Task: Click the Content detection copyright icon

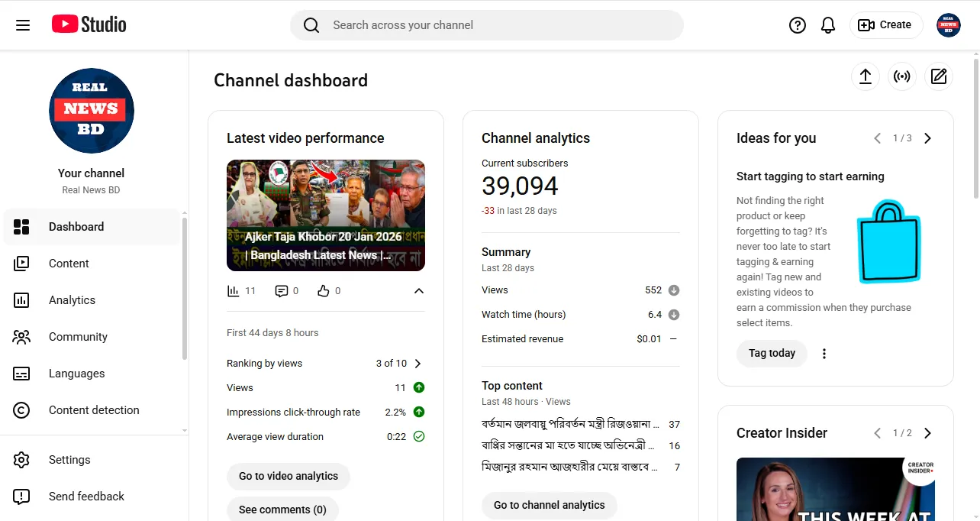Action: coord(21,410)
